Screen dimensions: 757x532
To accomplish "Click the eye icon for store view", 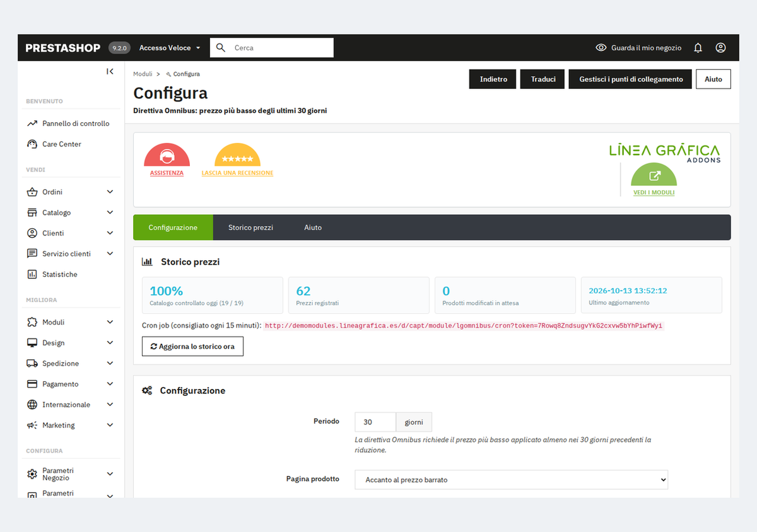I will point(601,48).
